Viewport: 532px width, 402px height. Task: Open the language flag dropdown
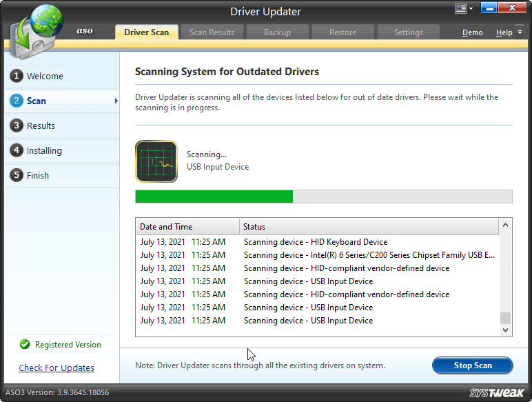pos(464,9)
